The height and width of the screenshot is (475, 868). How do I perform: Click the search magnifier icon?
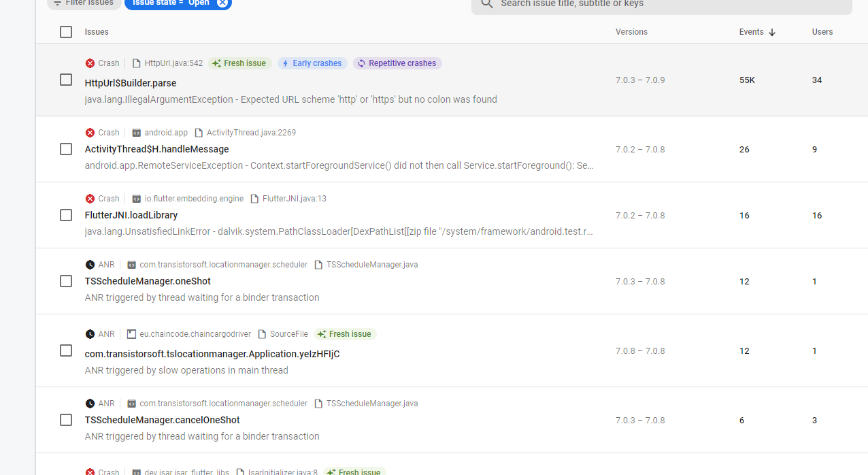pos(486,3)
